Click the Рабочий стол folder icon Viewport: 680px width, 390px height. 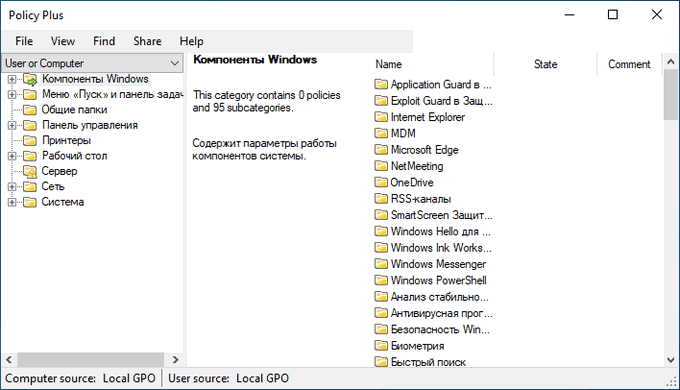(30, 156)
